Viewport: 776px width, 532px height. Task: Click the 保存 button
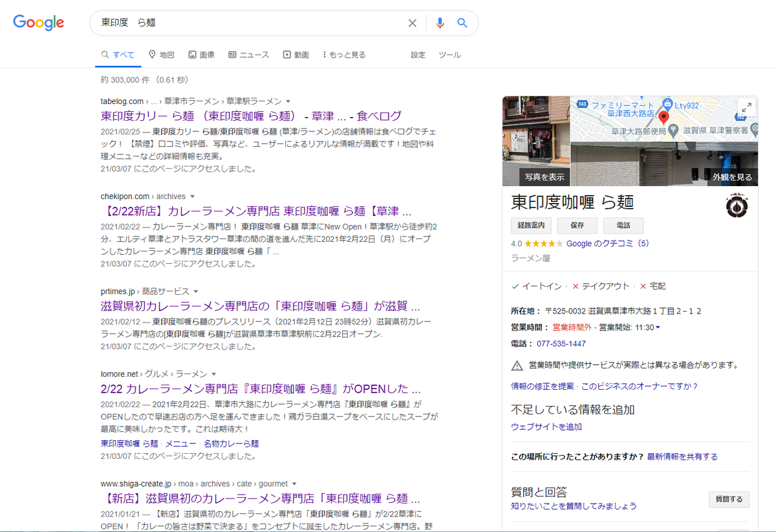577,226
